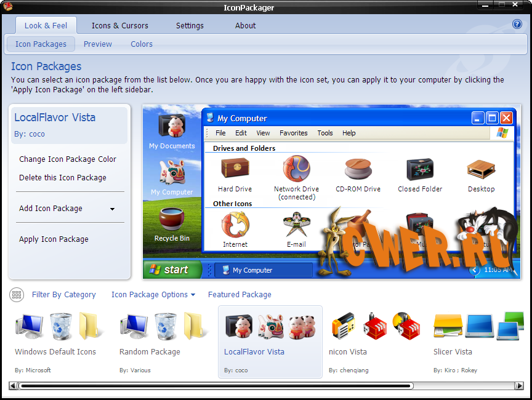
Task: Open the Icon Package Options dropdown
Action: (x=153, y=295)
